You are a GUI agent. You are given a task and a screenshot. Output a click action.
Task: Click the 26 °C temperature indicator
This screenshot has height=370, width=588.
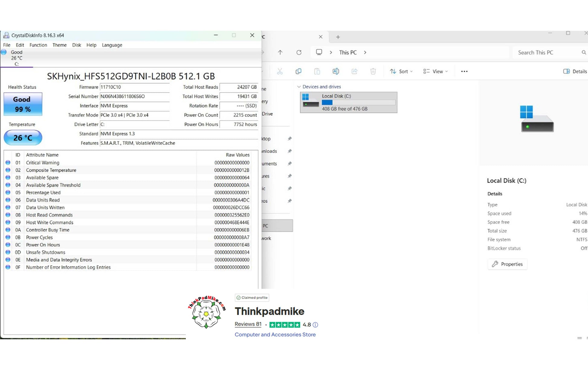point(23,138)
